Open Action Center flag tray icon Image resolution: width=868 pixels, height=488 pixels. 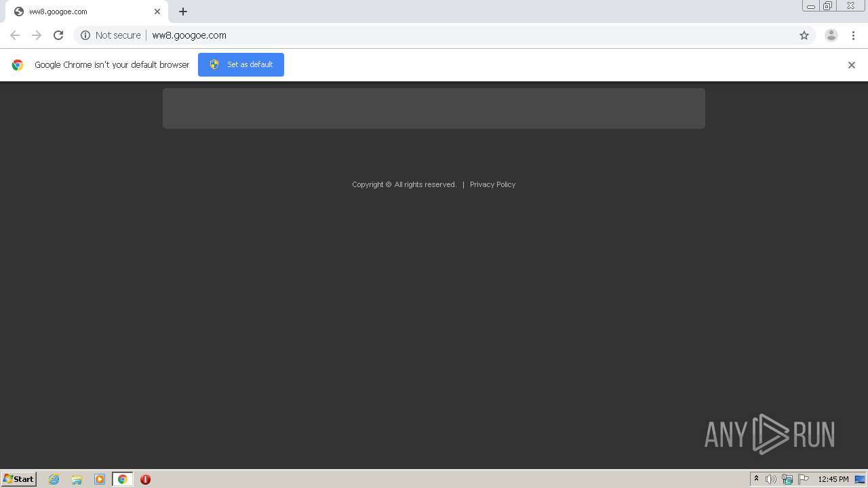pos(804,479)
